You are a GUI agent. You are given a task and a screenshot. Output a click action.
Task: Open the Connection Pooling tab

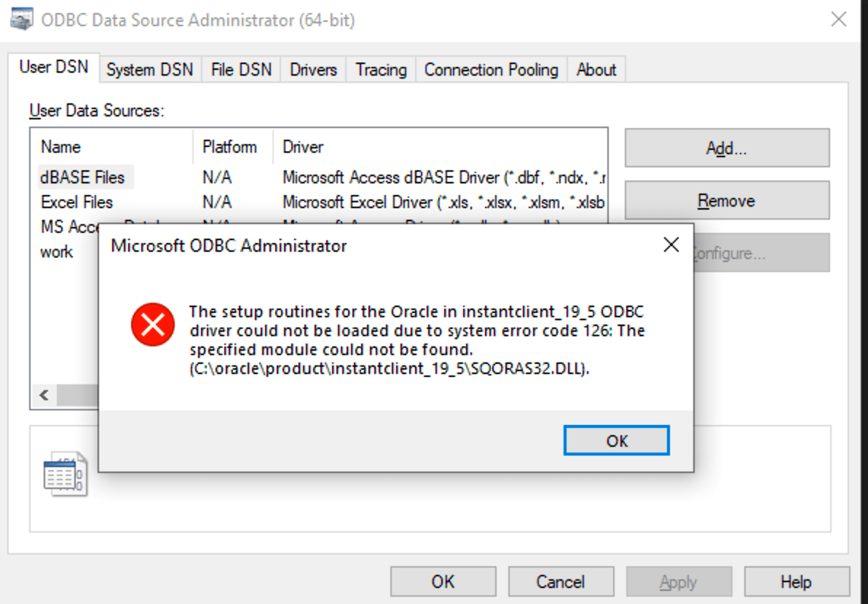pyautogui.click(x=491, y=70)
